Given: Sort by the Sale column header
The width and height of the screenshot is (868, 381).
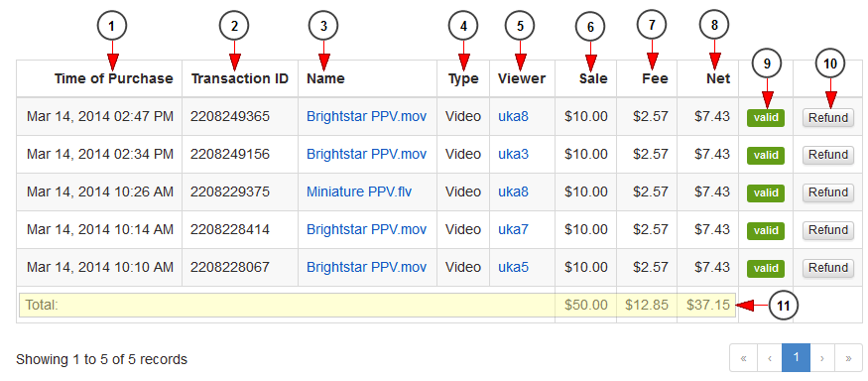Looking at the screenshot, I should pyautogui.click(x=593, y=79).
